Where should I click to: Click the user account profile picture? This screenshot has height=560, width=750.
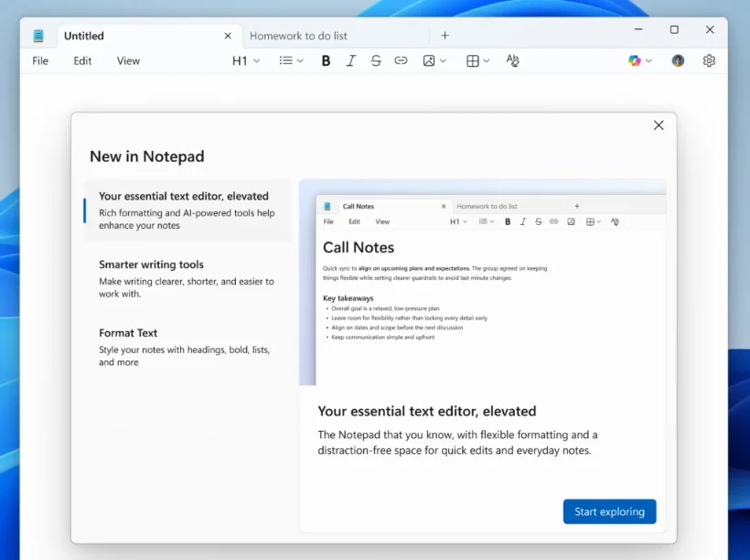pyautogui.click(x=678, y=61)
